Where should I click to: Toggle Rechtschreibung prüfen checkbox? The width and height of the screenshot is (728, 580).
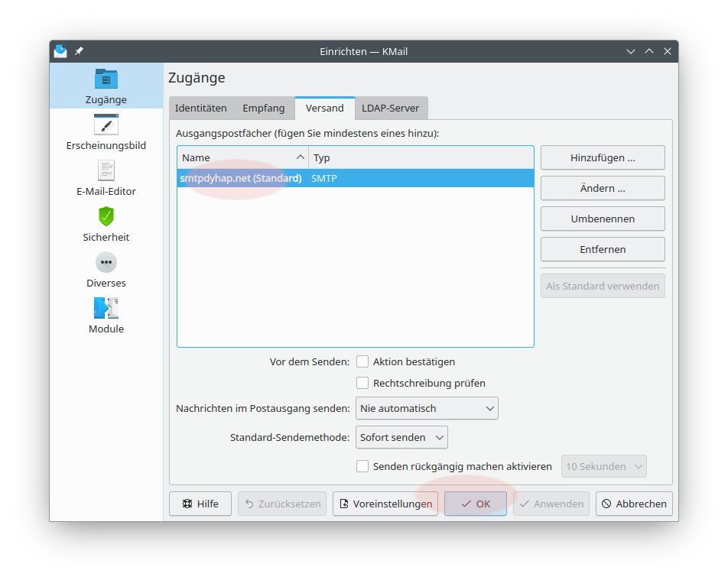coord(363,383)
